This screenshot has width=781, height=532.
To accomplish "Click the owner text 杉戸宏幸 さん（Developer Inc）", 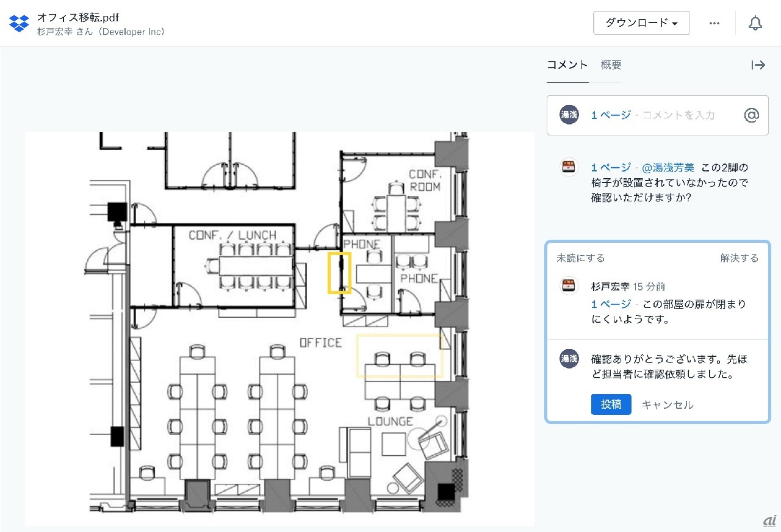I will click(101, 32).
